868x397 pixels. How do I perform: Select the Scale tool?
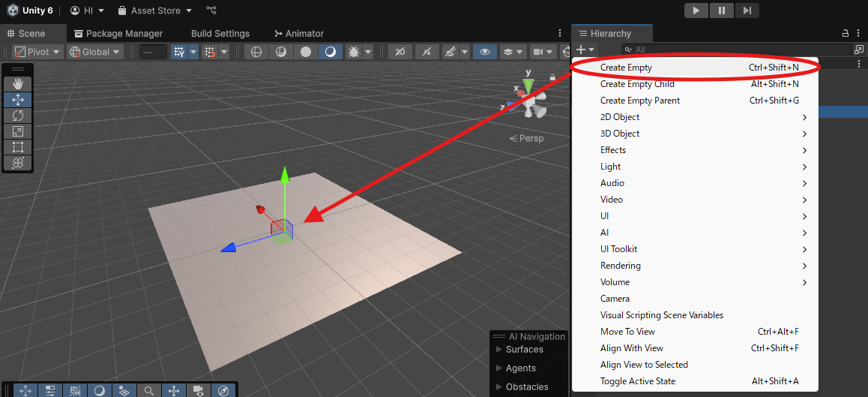pos(18,131)
